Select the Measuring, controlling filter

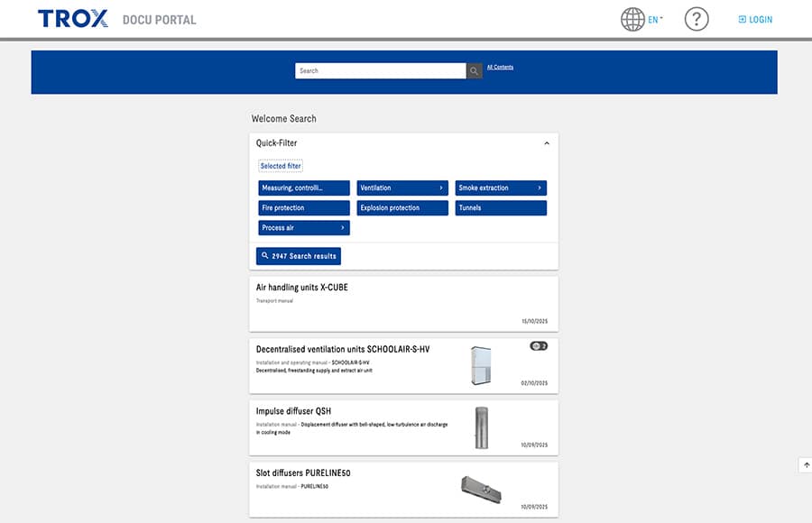point(304,188)
